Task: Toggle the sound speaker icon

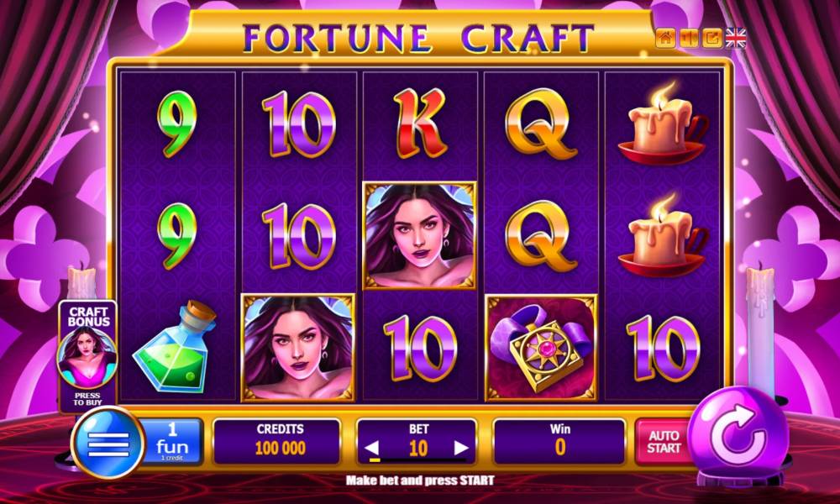Action: point(689,38)
